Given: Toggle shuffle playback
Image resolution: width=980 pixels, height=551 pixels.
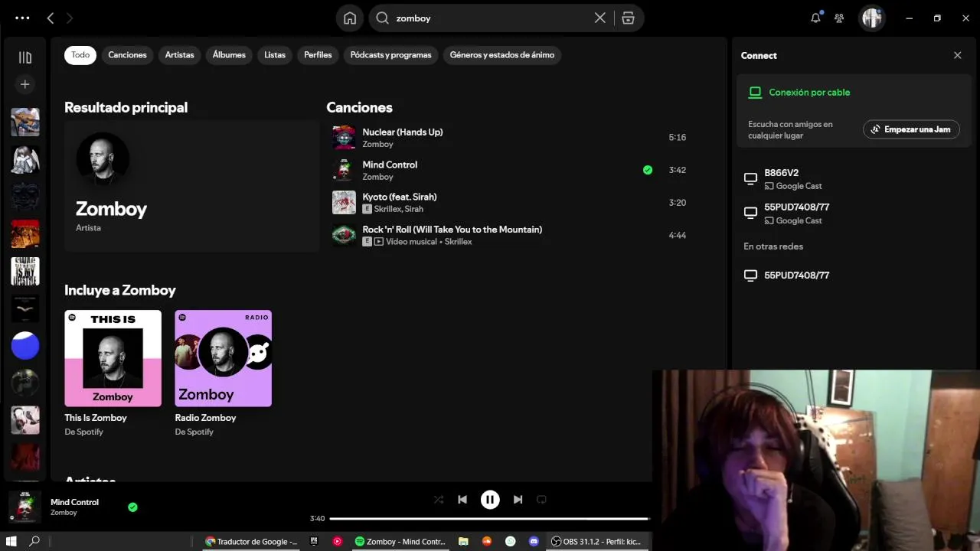Looking at the screenshot, I should pyautogui.click(x=439, y=500).
